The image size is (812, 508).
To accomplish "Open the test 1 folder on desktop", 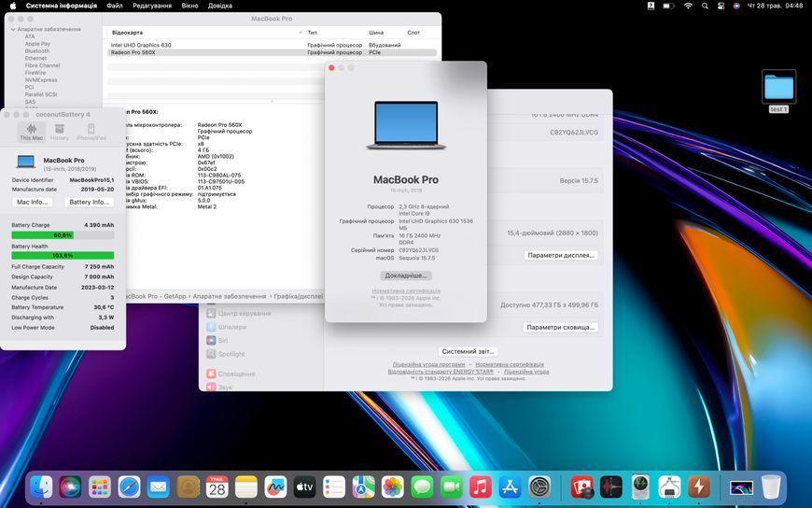I will point(778,91).
